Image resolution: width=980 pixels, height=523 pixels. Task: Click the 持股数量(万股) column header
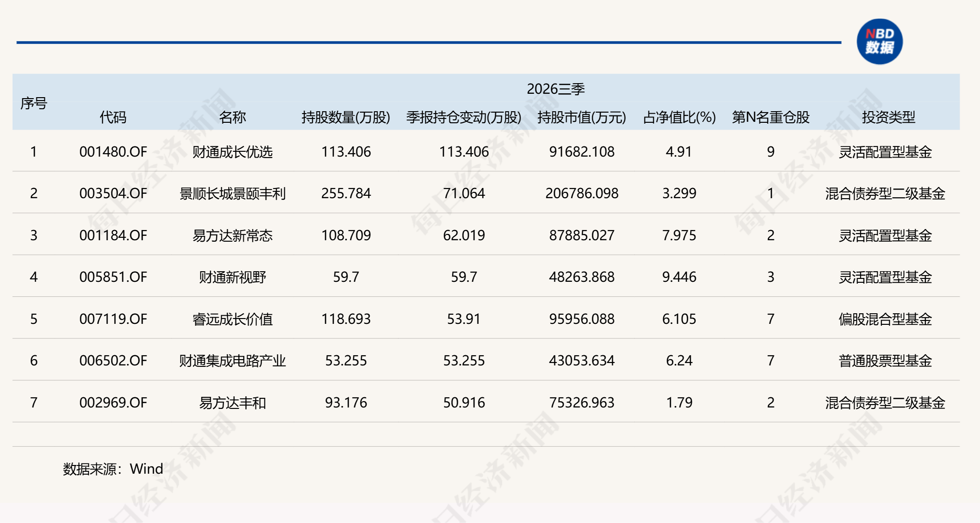(346, 117)
